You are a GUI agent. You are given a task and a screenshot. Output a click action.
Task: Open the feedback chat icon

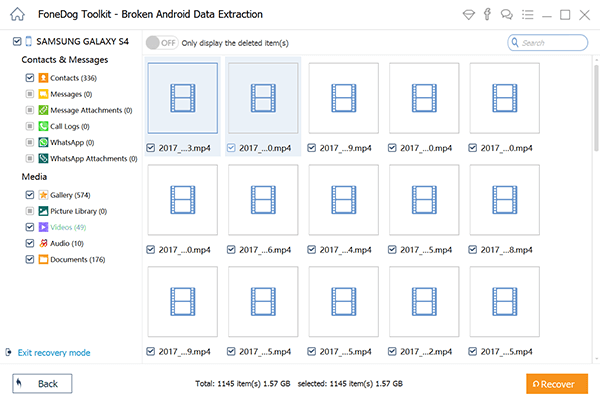click(x=507, y=15)
